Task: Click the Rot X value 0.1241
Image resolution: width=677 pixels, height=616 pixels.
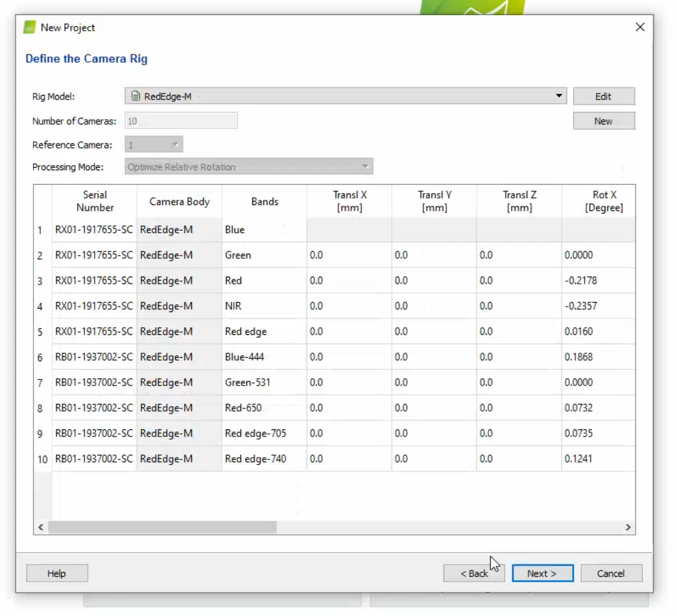Action: point(599,458)
